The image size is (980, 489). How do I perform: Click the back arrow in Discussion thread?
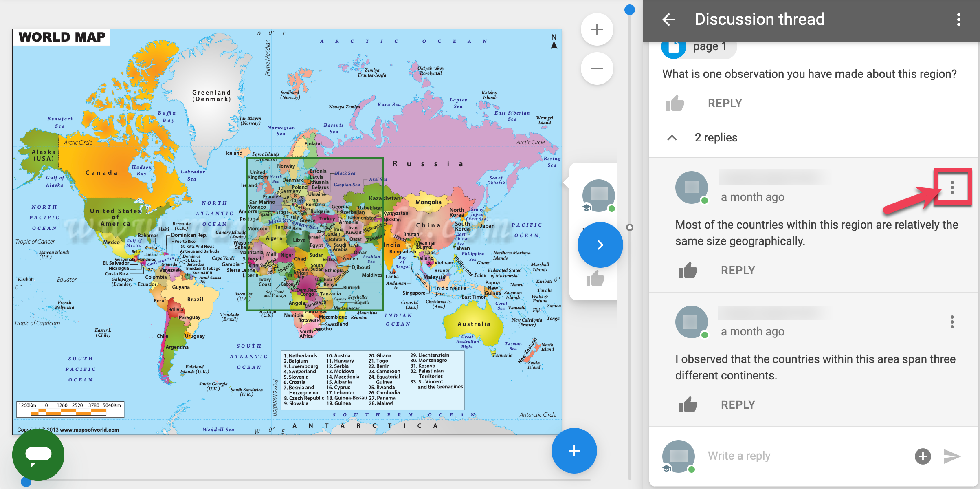coord(669,20)
